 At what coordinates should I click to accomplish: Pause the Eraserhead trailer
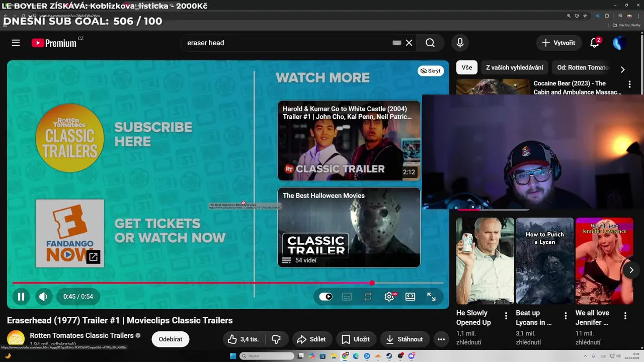coord(21,297)
